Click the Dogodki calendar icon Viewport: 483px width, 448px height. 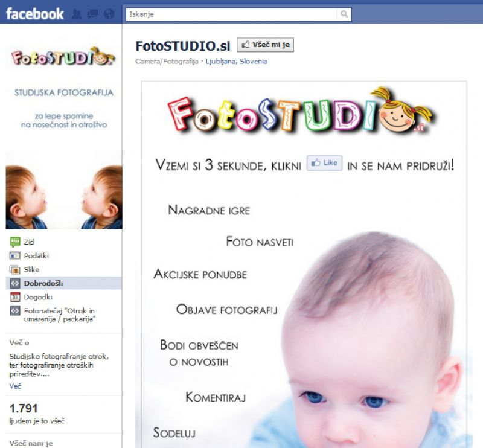[x=15, y=297]
